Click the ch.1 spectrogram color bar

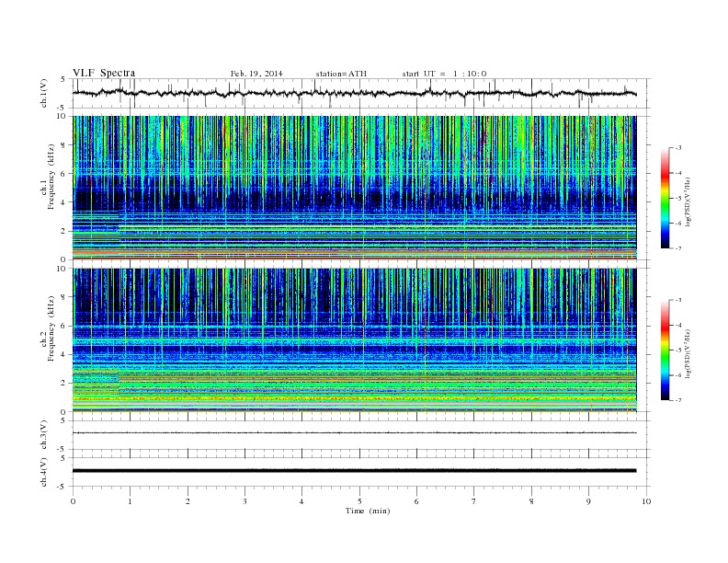[665, 198]
